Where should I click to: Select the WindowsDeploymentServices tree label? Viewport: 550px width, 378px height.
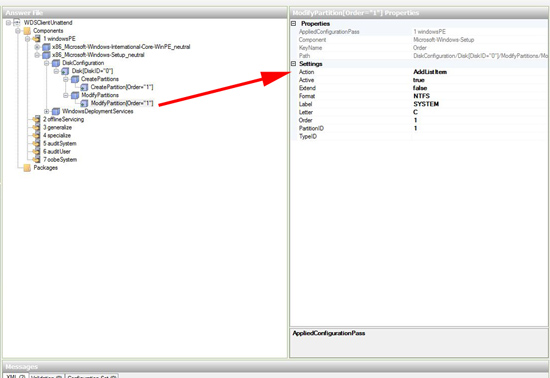point(98,112)
